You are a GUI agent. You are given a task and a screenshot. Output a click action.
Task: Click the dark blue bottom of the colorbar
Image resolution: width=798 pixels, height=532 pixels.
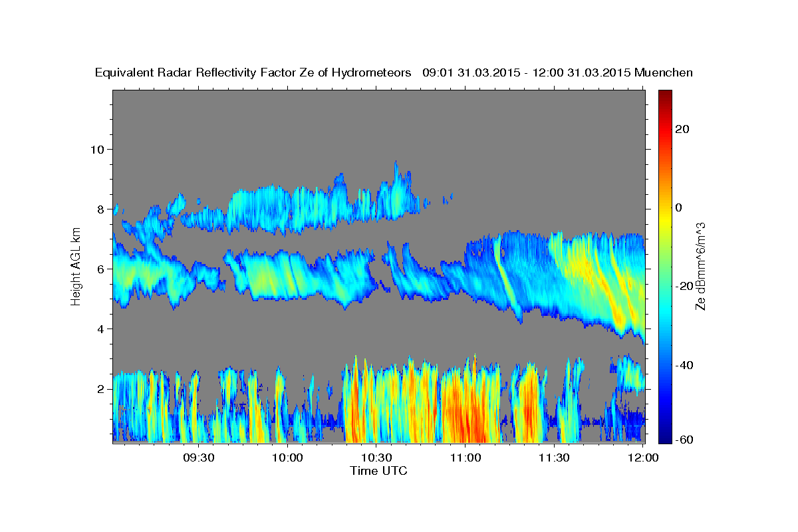[664, 438]
